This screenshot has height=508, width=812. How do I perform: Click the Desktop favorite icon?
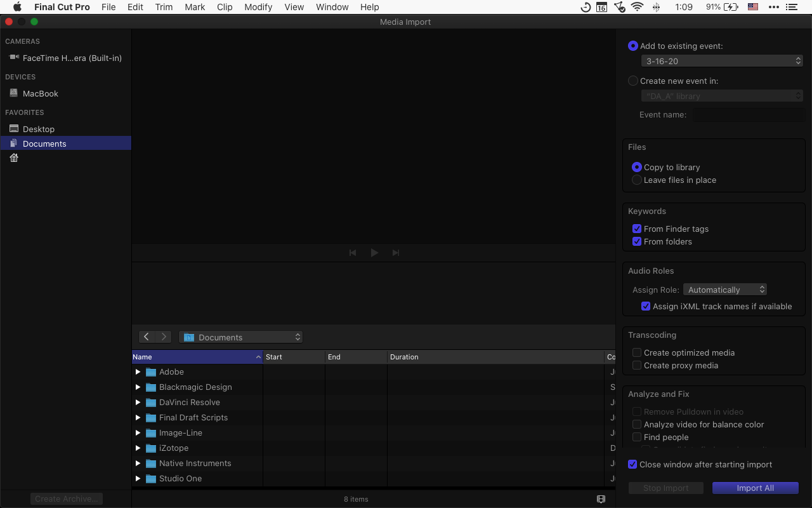pos(14,129)
